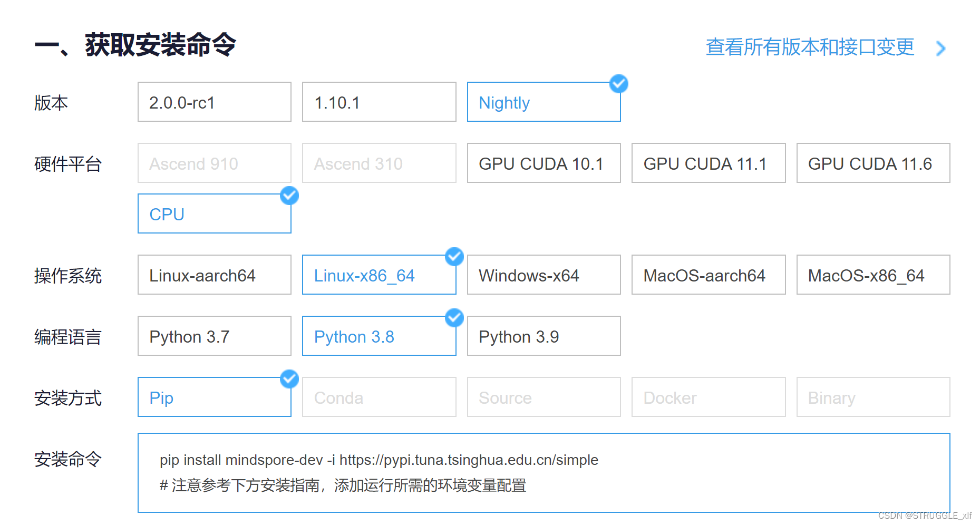This screenshot has height=525, width=980.
Task: Select the Nightly version option
Action: click(x=544, y=102)
